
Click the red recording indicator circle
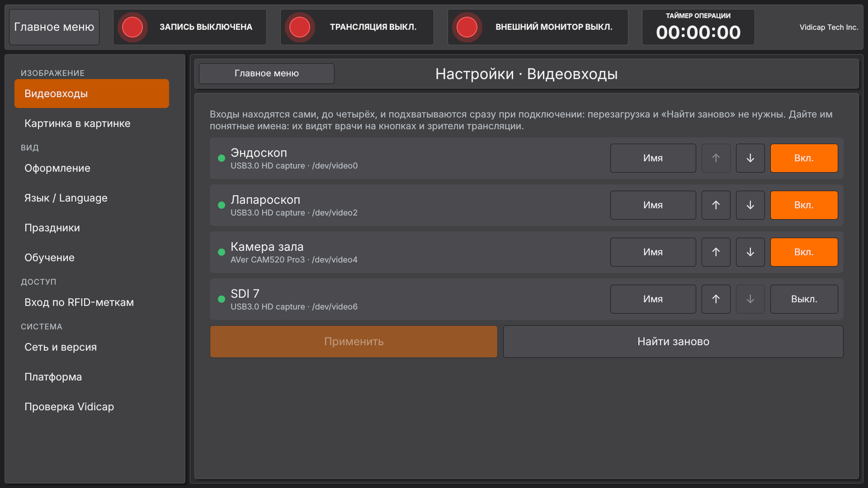[x=132, y=27]
